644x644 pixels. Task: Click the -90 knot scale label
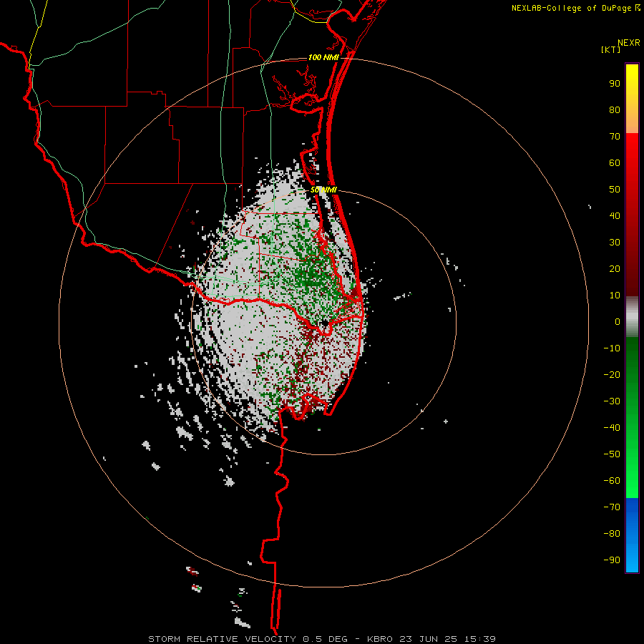[612, 560]
